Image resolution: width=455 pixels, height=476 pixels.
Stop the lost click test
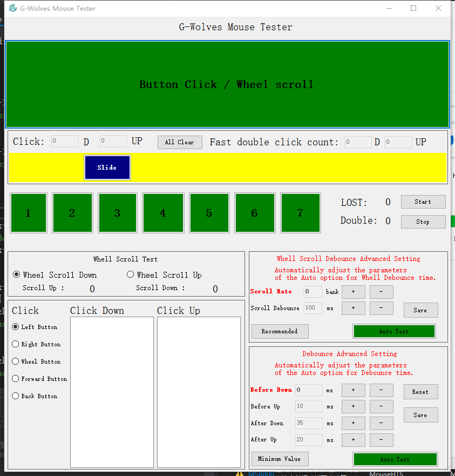[x=423, y=222]
